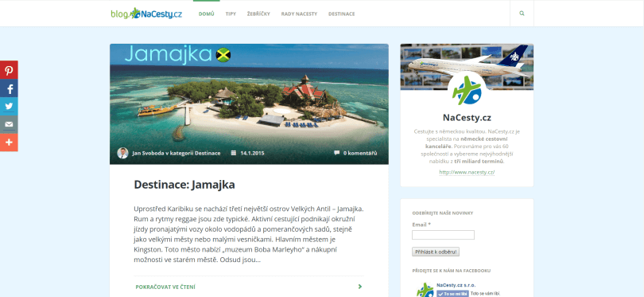Click the round NaCesty.cz airplane profile logo
Image resolution: width=644 pixels, height=297 pixels.
[467, 91]
